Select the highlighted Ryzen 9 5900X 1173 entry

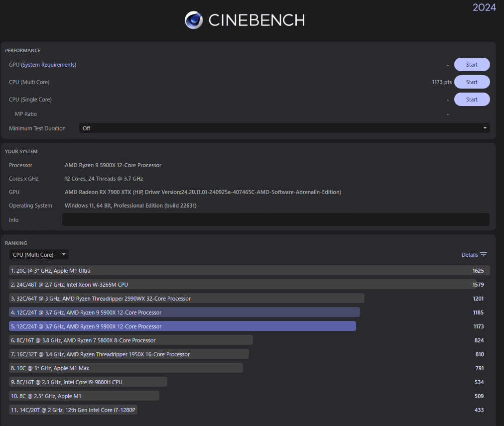182,326
